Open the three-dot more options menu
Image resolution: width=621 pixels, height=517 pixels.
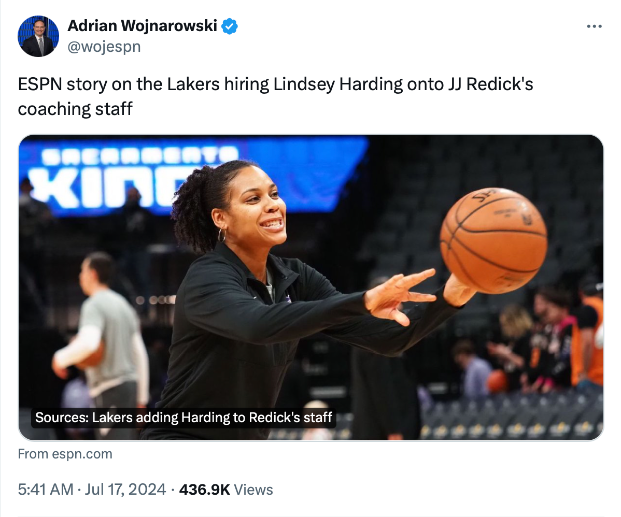point(594,25)
